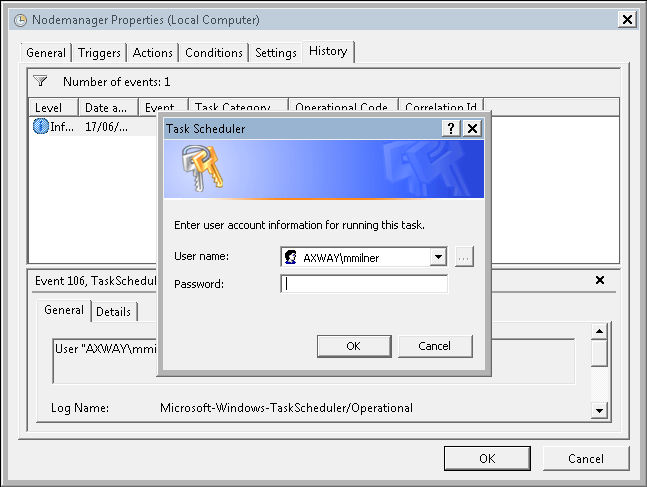Viewport: 647px width, 487px height.
Task: Select the Information level event icon
Action: 40,126
